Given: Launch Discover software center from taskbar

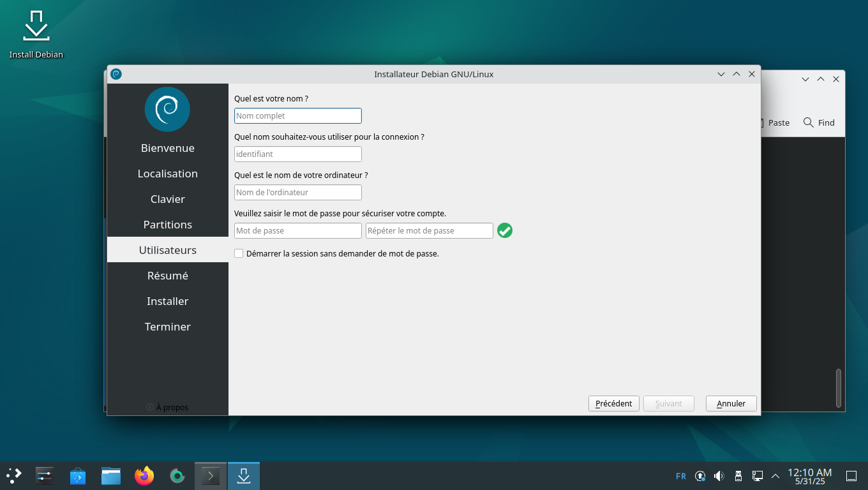Looking at the screenshot, I should click(x=78, y=475).
